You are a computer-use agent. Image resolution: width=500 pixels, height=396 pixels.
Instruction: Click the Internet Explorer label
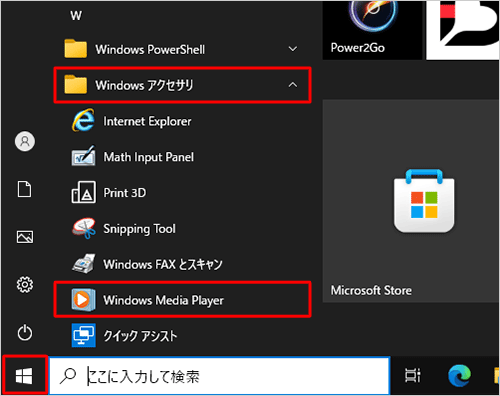[147, 121]
